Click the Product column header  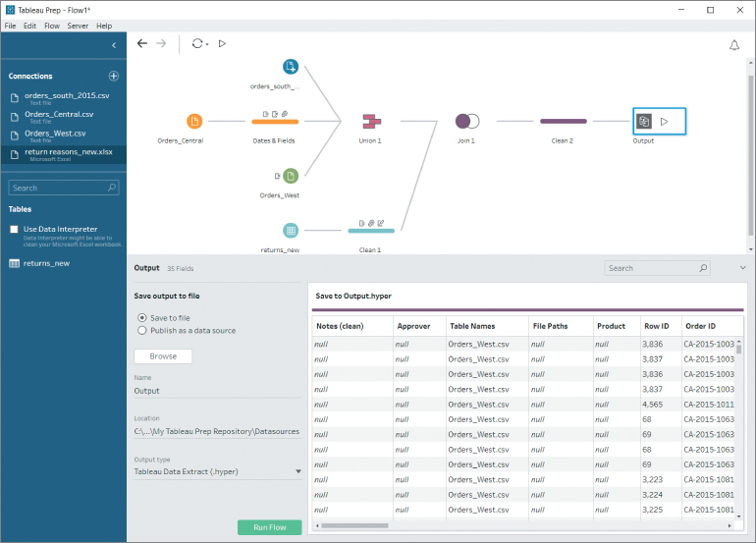[617, 326]
